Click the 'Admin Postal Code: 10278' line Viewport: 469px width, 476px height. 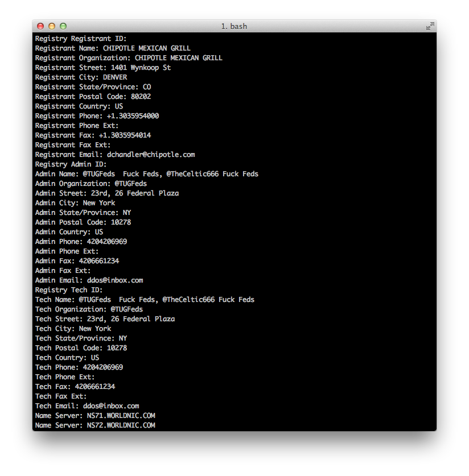coord(83,222)
